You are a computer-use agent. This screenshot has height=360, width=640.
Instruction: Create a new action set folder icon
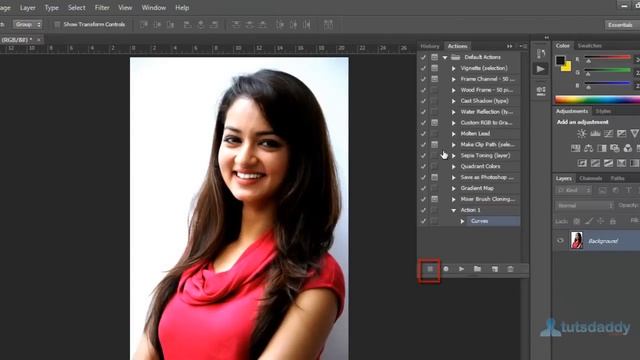point(477,269)
